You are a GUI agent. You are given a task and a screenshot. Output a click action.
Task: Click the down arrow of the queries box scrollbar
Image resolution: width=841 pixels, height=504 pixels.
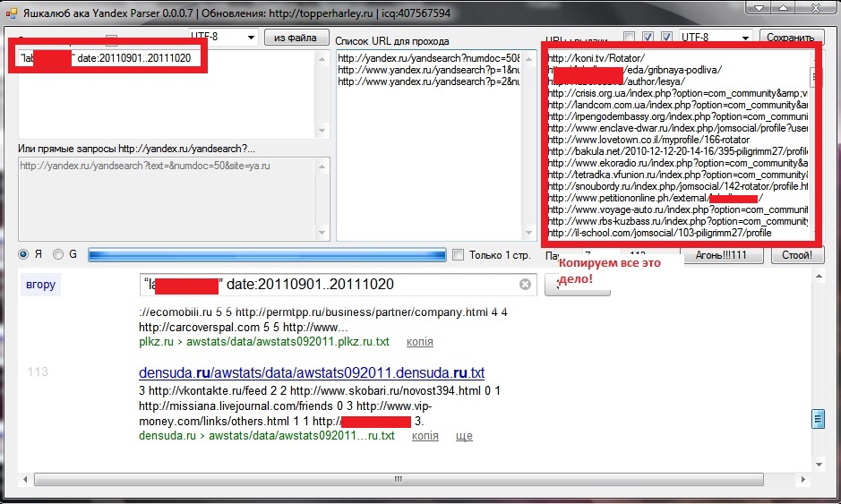click(x=322, y=131)
